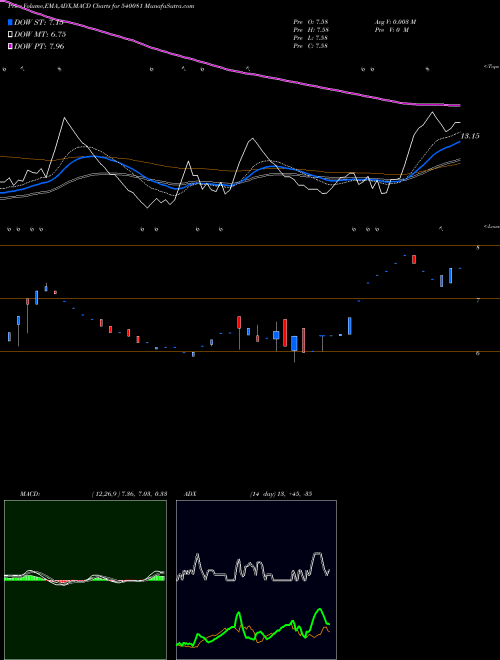Click the Pre L: 7.58 low value

pyautogui.click(x=311, y=37)
